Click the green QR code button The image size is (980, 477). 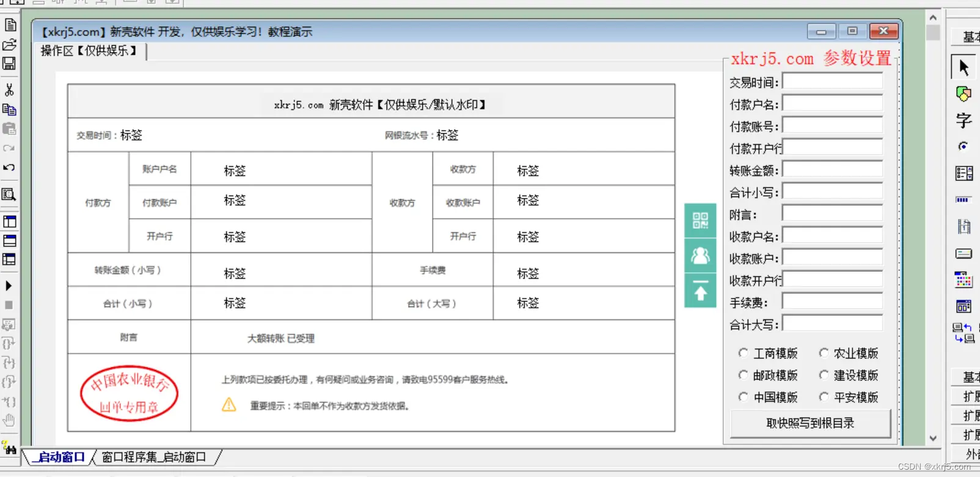pyautogui.click(x=700, y=220)
